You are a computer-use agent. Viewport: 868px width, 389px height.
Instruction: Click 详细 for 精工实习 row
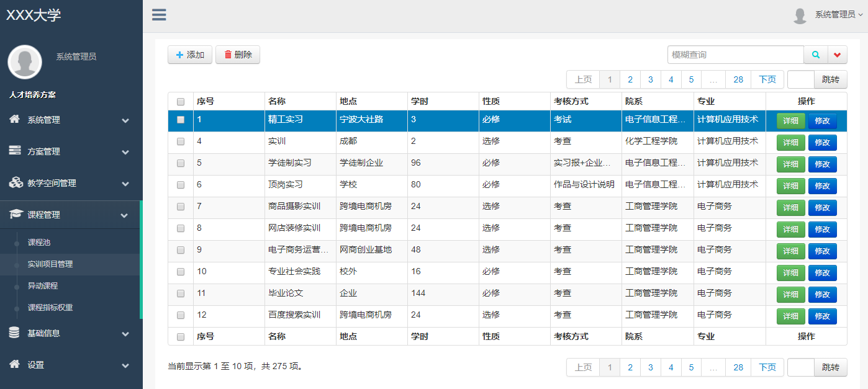point(790,121)
